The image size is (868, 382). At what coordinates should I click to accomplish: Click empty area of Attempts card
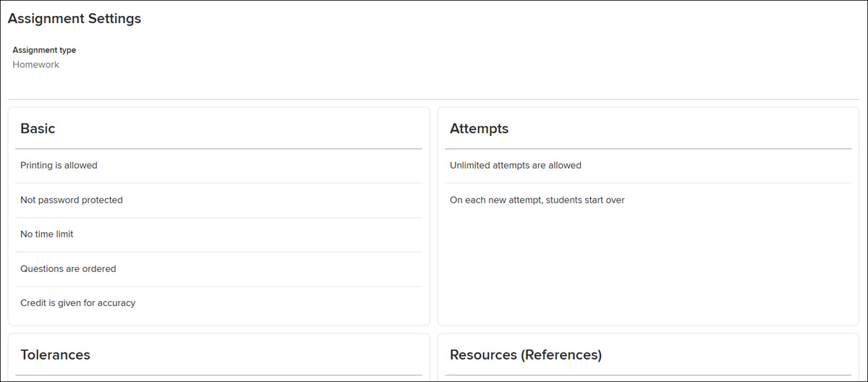click(x=648, y=268)
